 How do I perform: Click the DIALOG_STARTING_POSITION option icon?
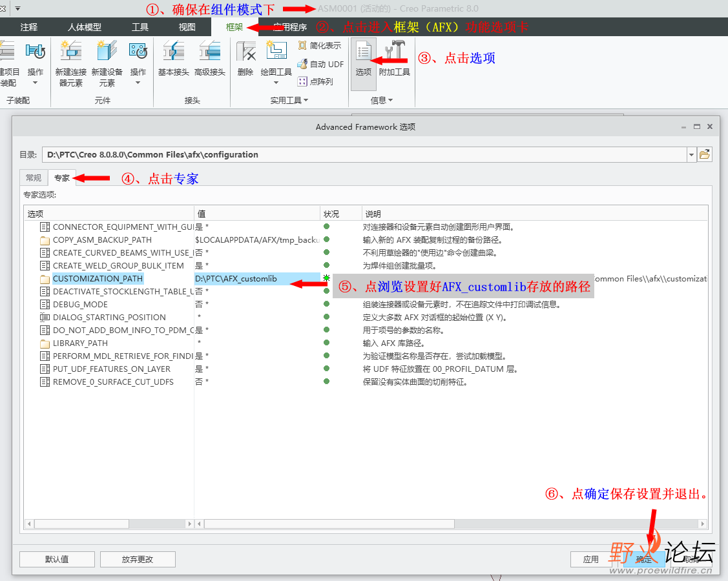[x=45, y=318]
